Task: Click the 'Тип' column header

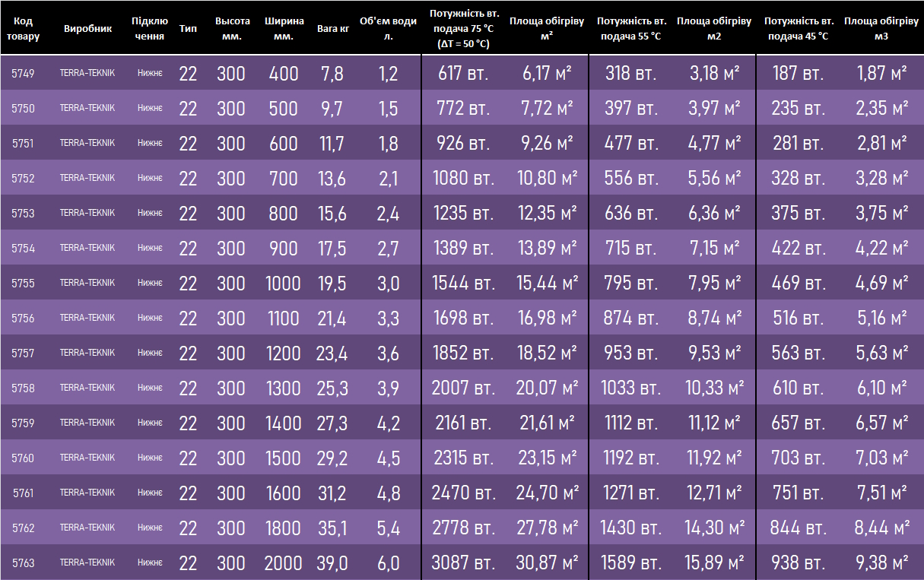Action: pos(188,28)
